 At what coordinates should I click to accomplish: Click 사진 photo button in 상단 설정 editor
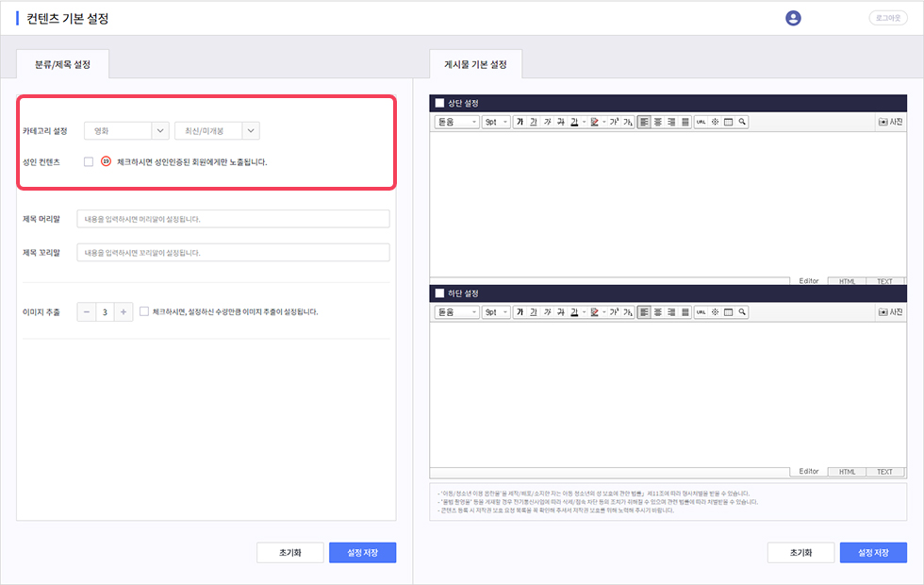pyautogui.click(x=890, y=122)
